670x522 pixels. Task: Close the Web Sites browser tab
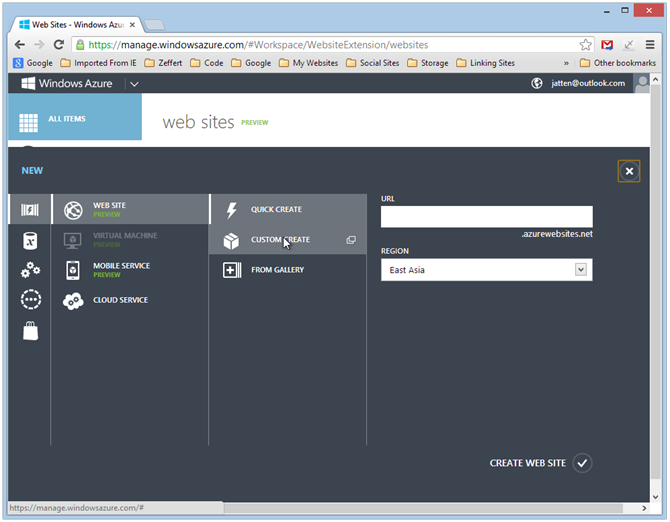132,25
